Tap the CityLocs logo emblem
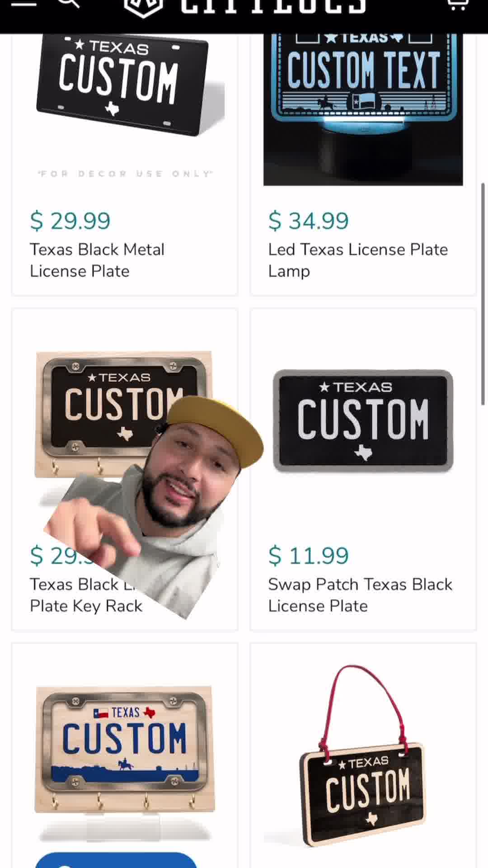Image resolution: width=488 pixels, height=868 pixels. 143,7
